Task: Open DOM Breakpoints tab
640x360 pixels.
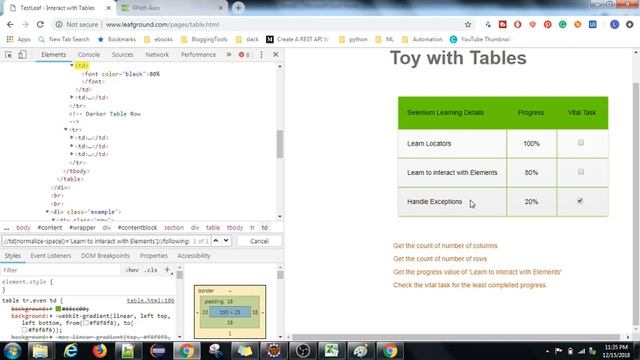Action: (105, 256)
